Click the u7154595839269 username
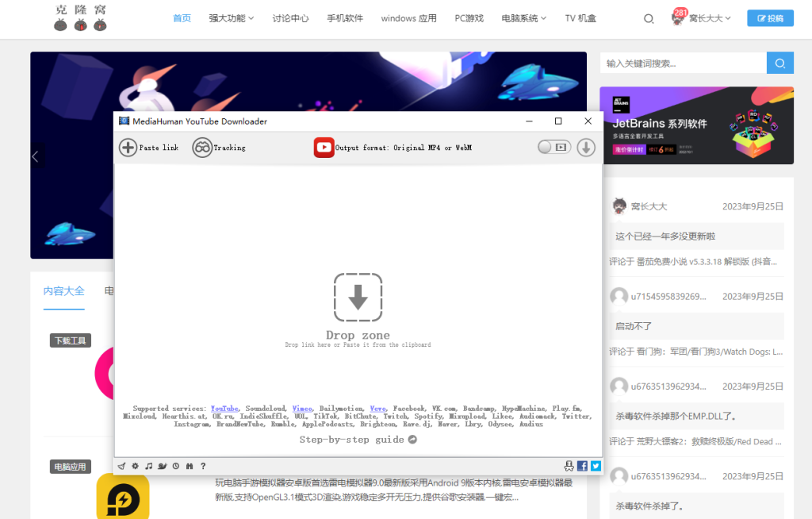812x519 pixels. 668,297
